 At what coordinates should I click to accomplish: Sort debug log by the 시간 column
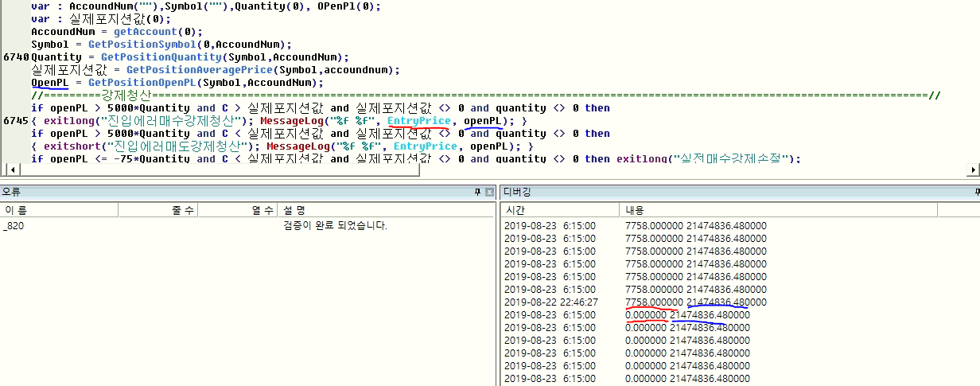point(559,210)
